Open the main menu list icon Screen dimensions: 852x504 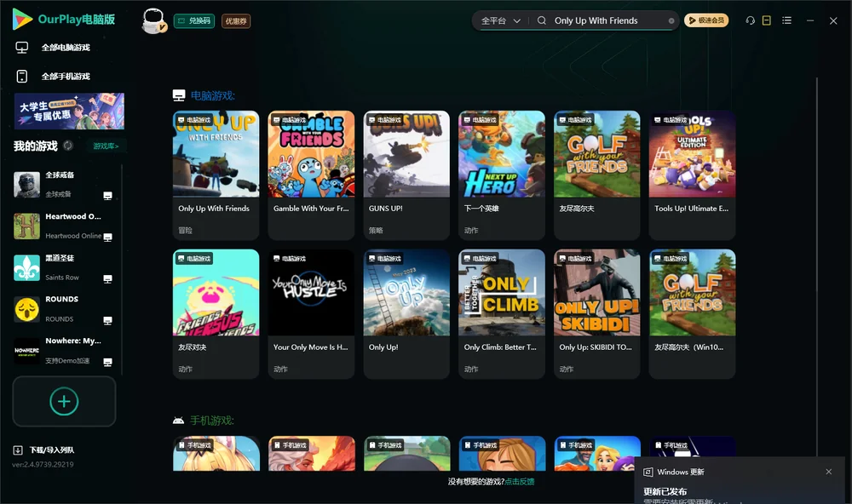[786, 20]
